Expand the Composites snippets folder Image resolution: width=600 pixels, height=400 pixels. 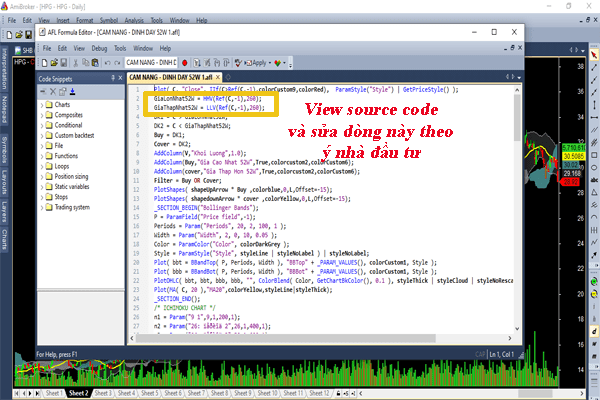click(42, 115)
